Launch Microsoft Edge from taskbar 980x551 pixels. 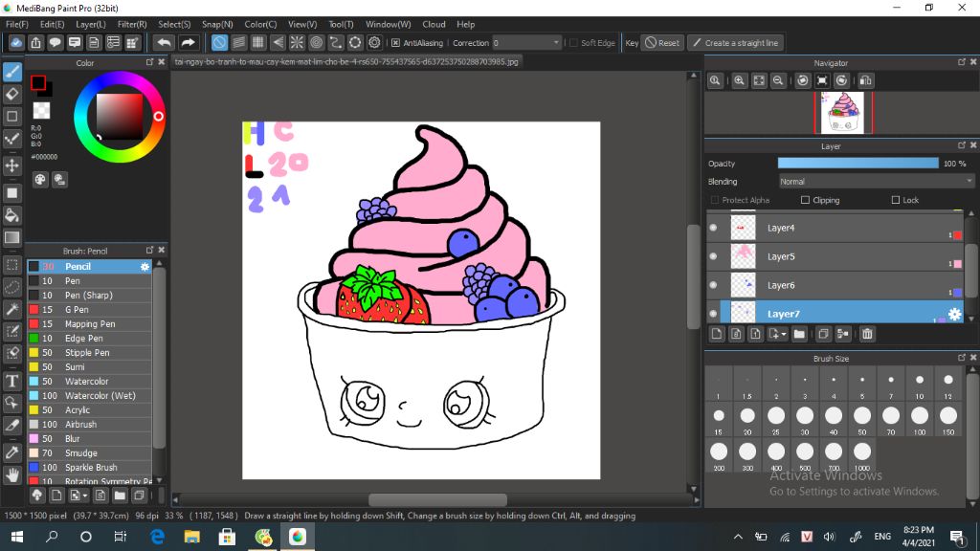pyautogui.click(x=158, y=537)
